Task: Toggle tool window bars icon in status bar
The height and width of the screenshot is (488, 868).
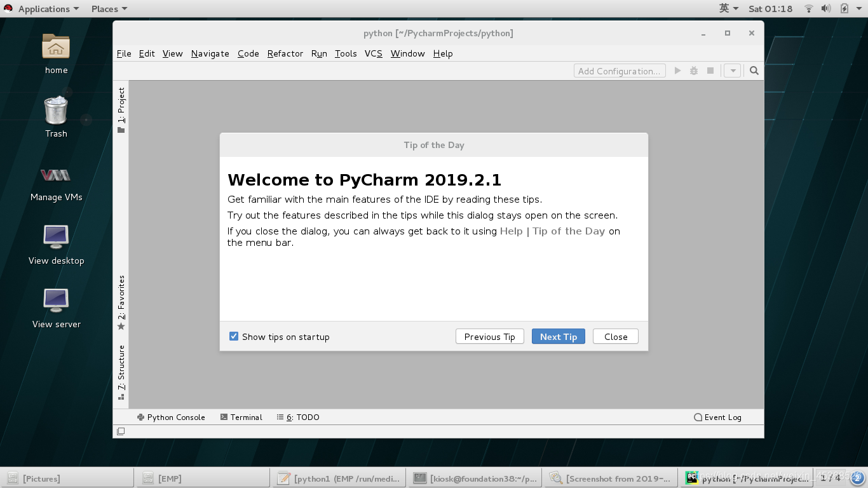Action: pos(121,431)
